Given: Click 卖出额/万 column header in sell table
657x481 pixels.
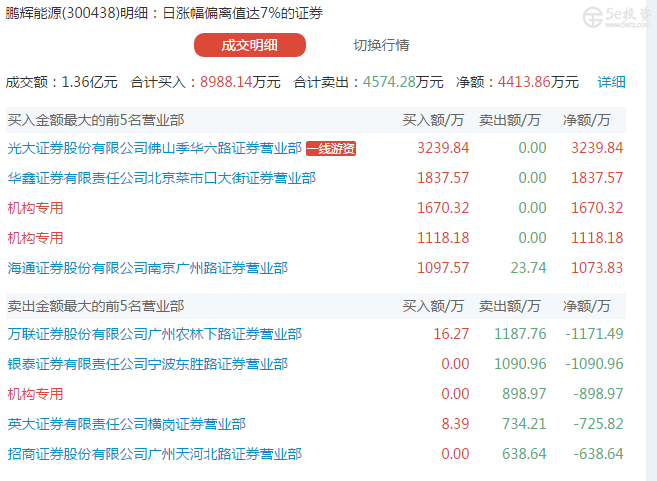Looking at the screenshot, I should (x=510, y=306).
